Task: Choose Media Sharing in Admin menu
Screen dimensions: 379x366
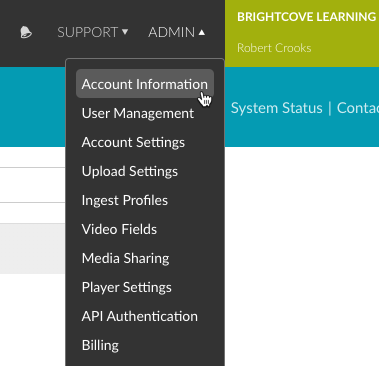Action: click(125, 259)
